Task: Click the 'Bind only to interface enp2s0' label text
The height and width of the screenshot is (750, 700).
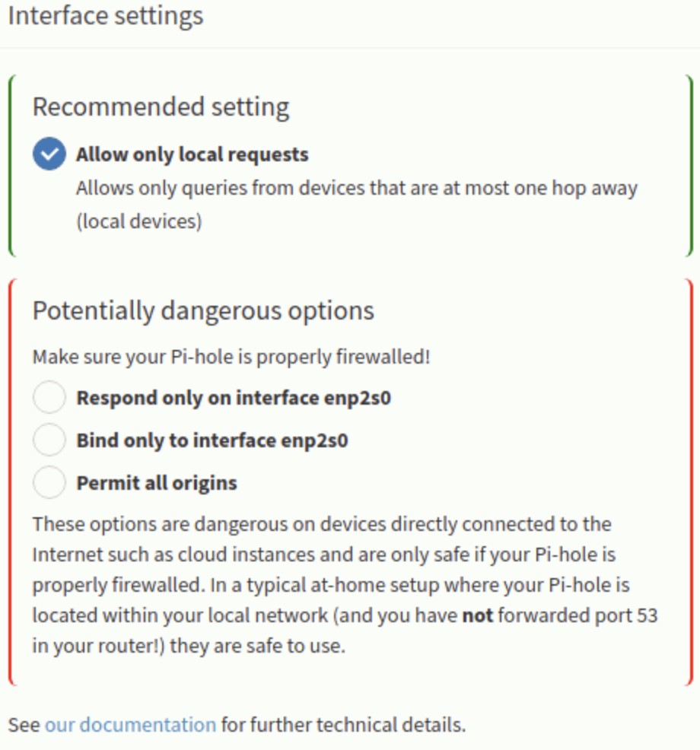Action: [212, 440]
